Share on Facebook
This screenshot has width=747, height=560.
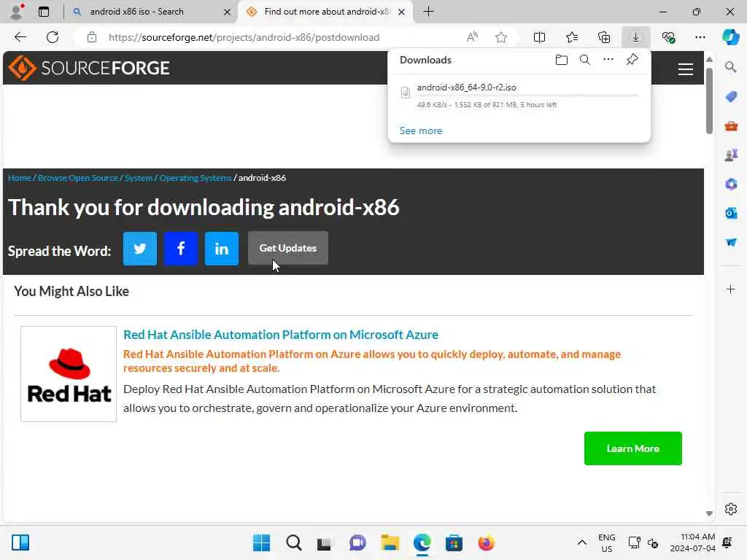tap(181, 248)
